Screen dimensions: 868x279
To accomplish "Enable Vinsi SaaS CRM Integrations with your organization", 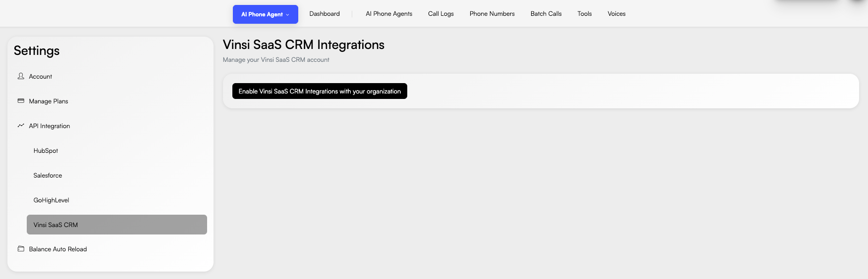I will point(320,91).
